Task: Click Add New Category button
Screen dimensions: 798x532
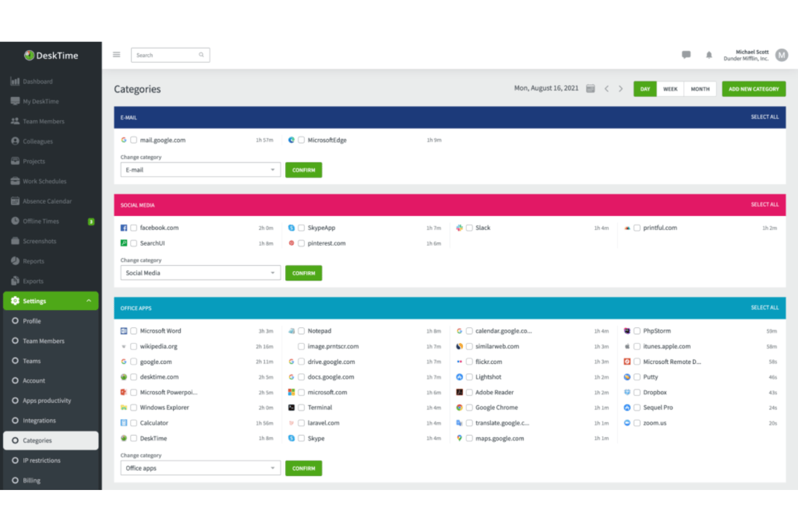Action: 754,89
